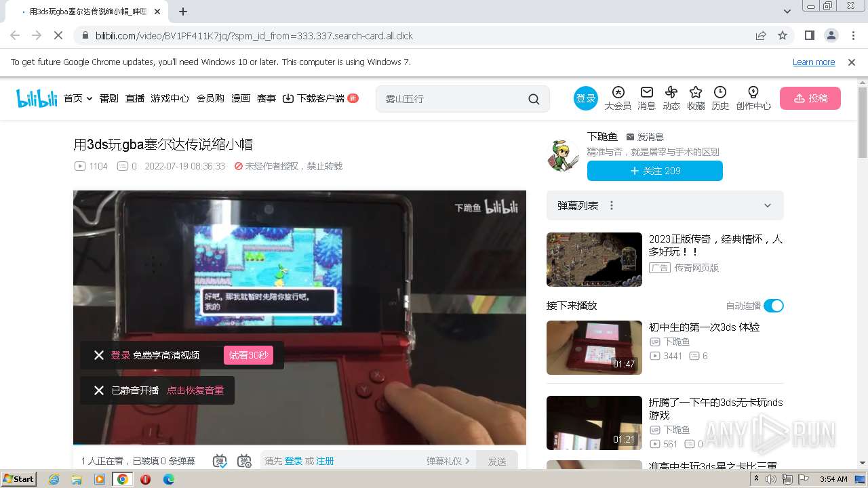Screen dimensions: 868x488
Task: Open a new tab plus button
Action: tap(183, 12)
